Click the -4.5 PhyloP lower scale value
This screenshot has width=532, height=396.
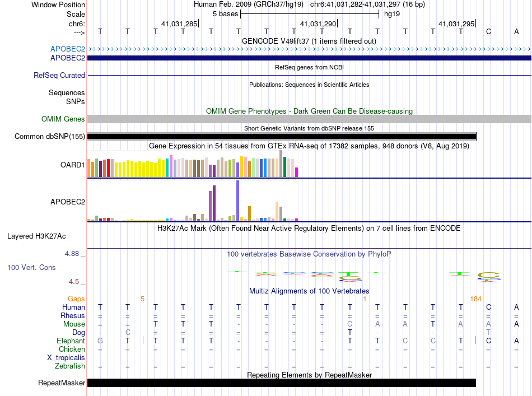pos(73,281)
